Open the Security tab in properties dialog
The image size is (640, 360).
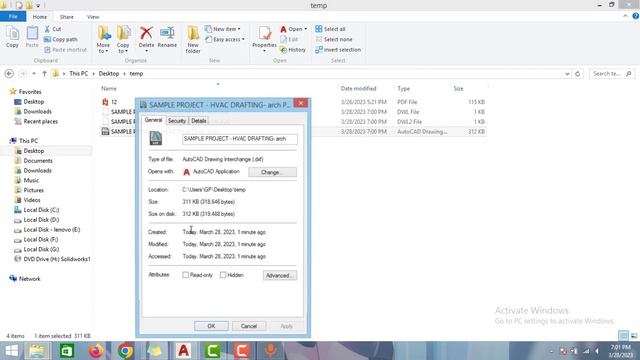177,121
